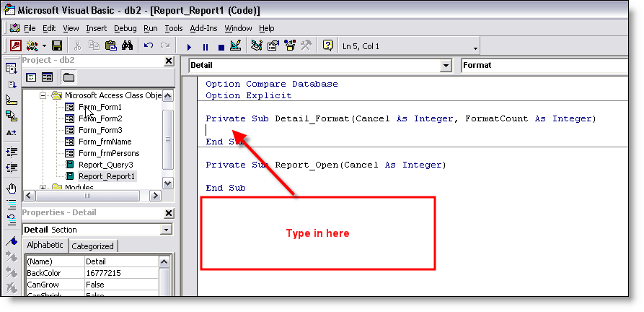Open the Detail Section properties dropdown
The image size is (644, 312).
pyautogui.click(x=167, y=230)
